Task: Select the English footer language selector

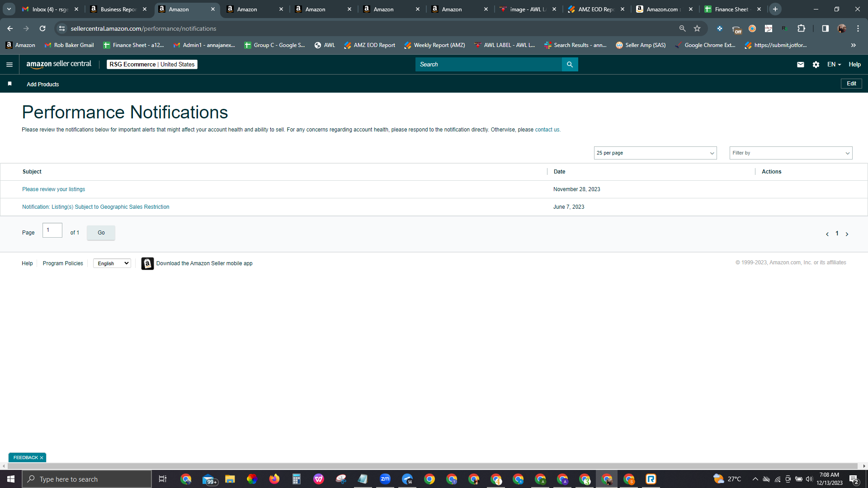Action: (x=112, y=263)
